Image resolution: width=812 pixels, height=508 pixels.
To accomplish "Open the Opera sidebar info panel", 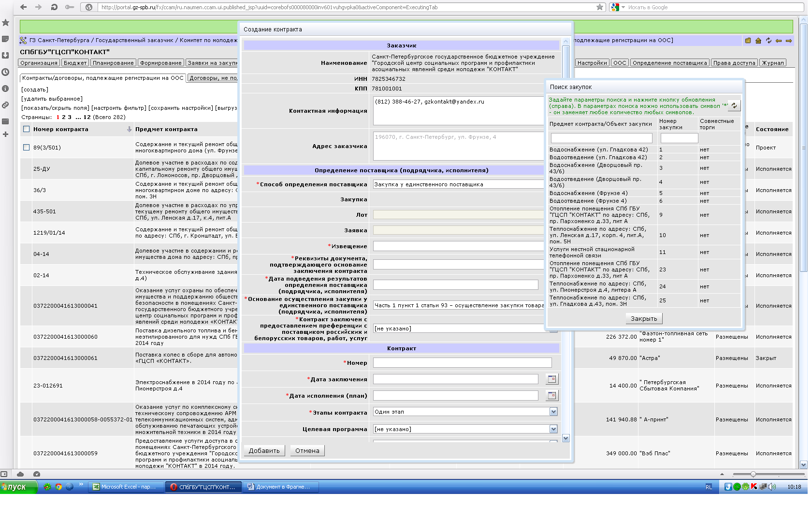I will 6,89.
